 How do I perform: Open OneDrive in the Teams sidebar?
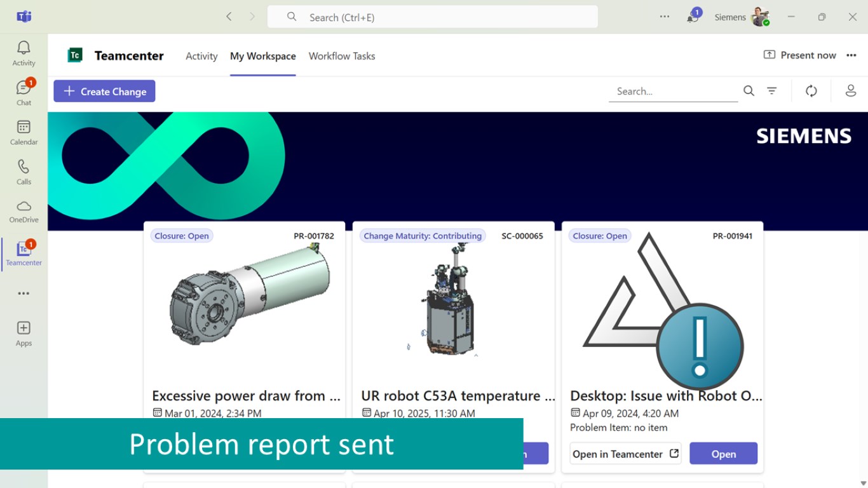tap(24, 211)
